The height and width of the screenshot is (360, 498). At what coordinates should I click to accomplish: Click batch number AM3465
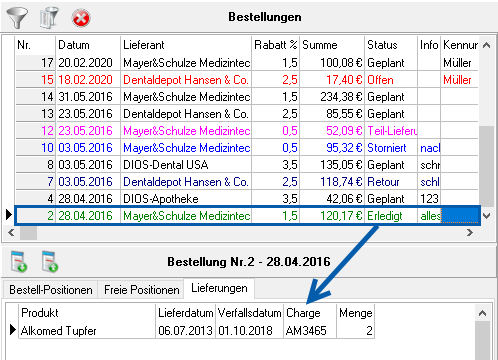310,331
